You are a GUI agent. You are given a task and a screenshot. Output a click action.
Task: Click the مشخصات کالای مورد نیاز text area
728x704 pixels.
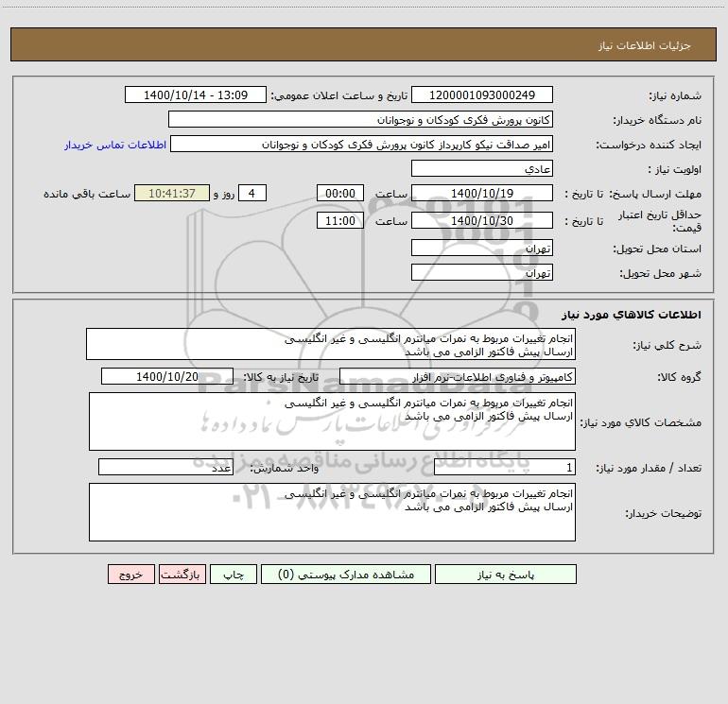click(332, 421)
